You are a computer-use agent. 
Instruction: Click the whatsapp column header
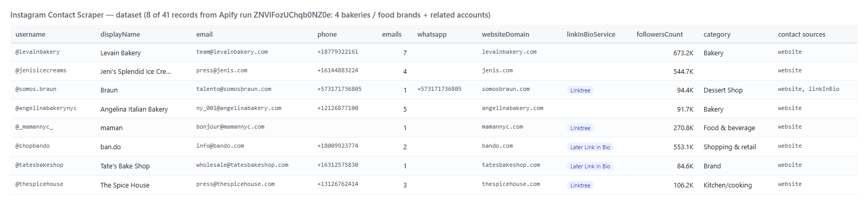[x=432, y=35]
